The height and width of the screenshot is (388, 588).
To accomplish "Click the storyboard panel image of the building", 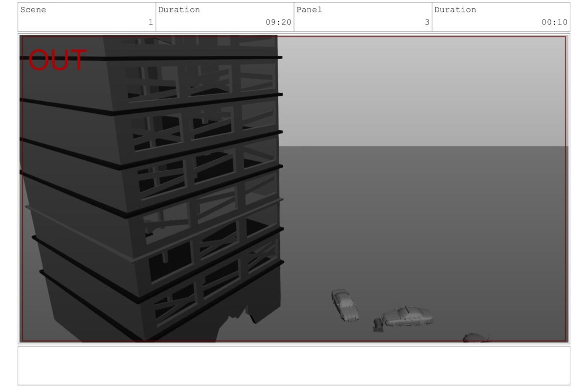I will (x=294, y=189).
